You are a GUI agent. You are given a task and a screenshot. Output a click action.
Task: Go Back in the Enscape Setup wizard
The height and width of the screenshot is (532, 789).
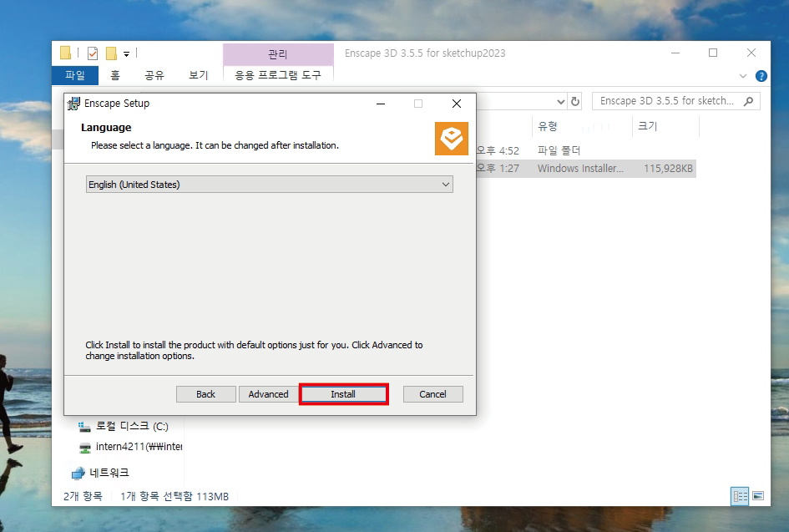[205, 394]
